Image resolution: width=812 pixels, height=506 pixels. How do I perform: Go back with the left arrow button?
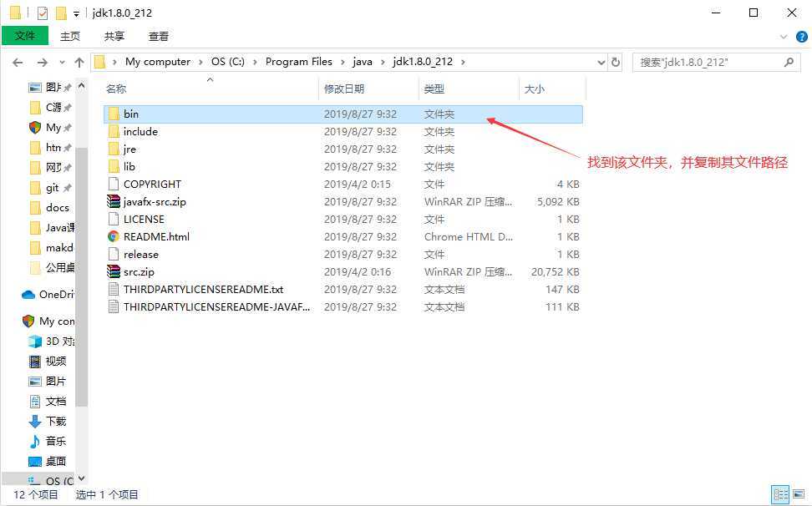coord(18,63)
